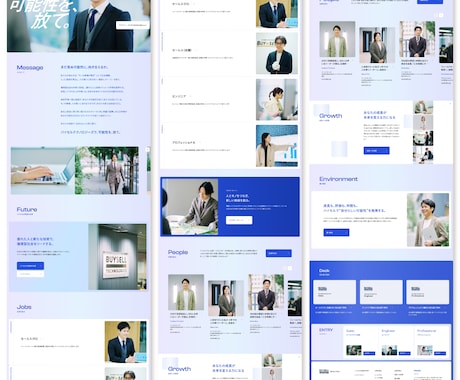Screen dimensions: 460x380
Task: Click the blue Sales entry button
Action: 369,353
